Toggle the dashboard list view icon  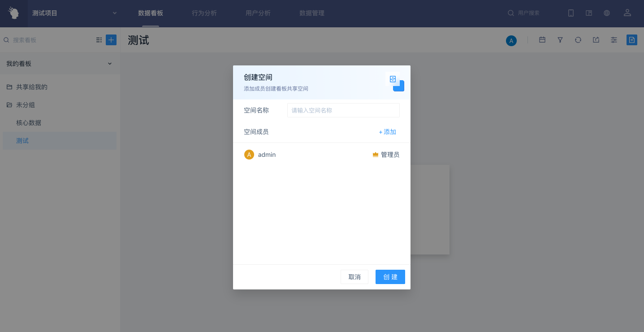pyautogui.click(x=99, y=40)
